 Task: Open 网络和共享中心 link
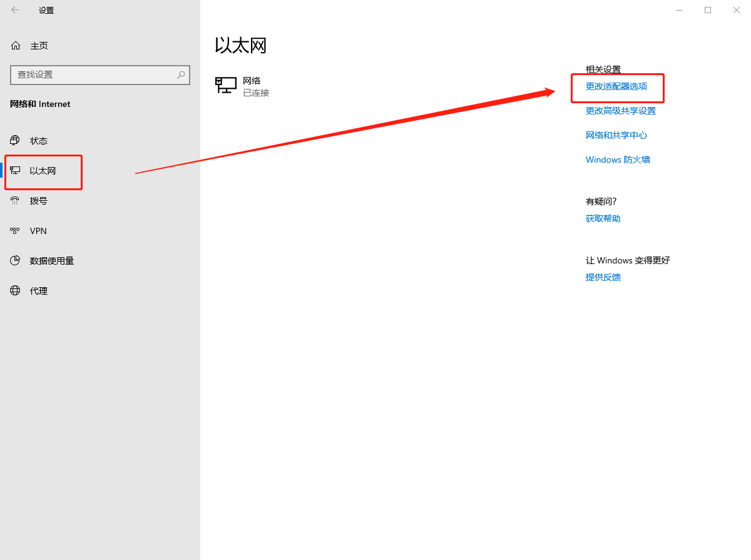(x=616, y=135)
